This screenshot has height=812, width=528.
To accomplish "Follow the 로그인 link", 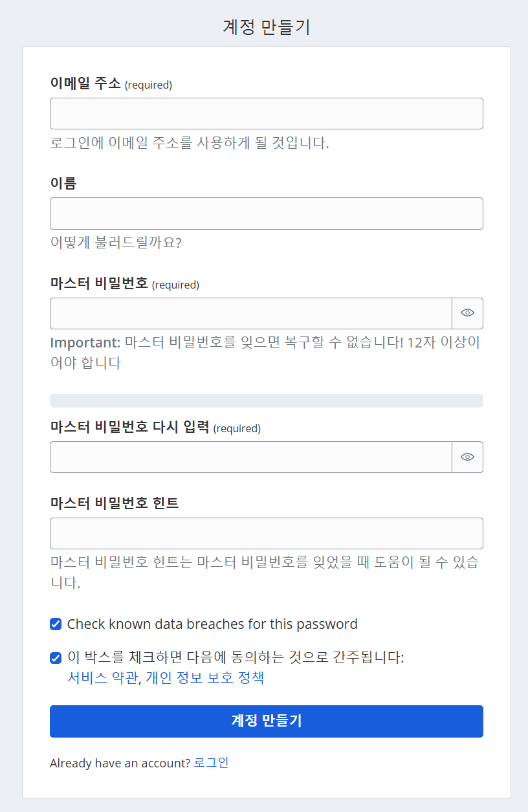I will tap(212, 763).
